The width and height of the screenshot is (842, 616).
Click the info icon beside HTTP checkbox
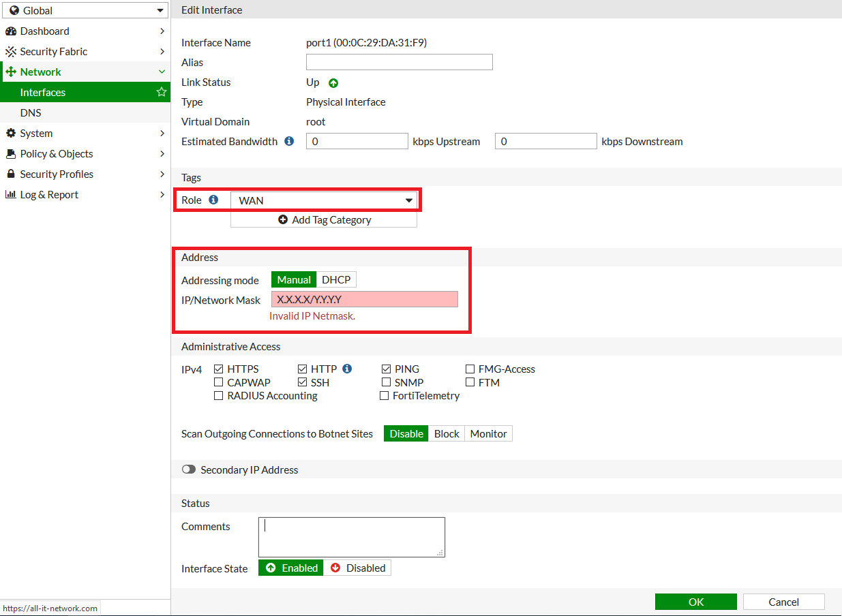coord(347,369)
